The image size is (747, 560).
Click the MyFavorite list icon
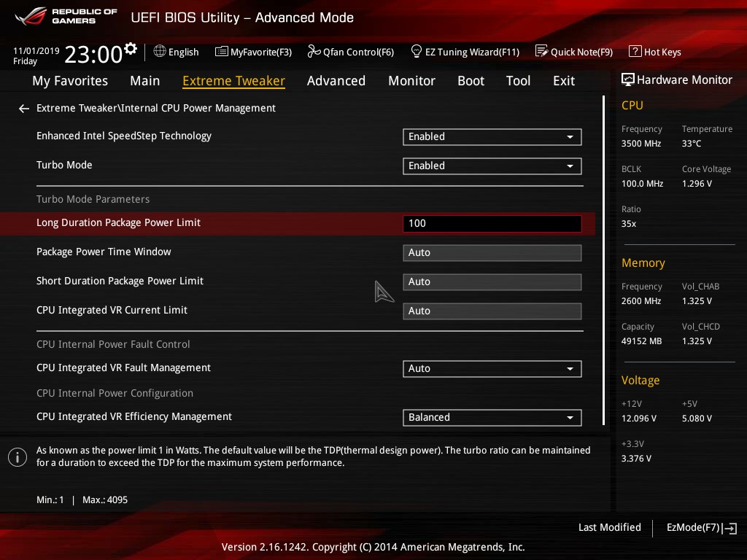pos(222,52)
